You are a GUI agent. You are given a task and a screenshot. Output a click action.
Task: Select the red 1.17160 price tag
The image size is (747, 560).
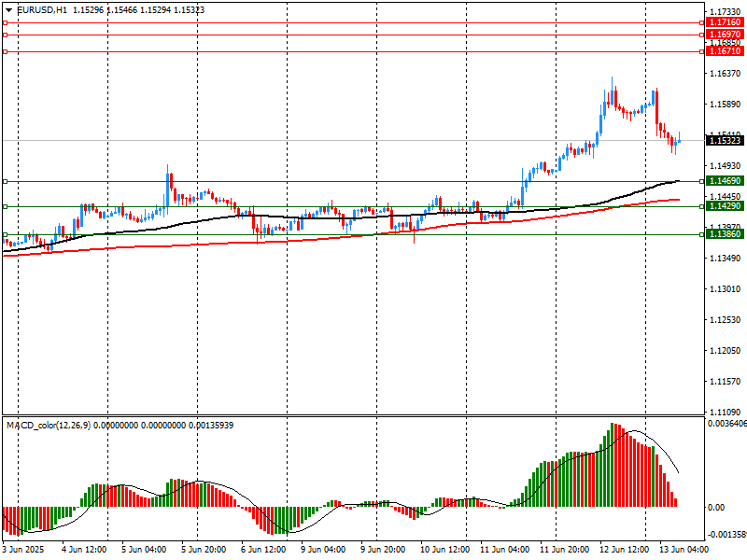pyautogui.click(x=724, y=21)
